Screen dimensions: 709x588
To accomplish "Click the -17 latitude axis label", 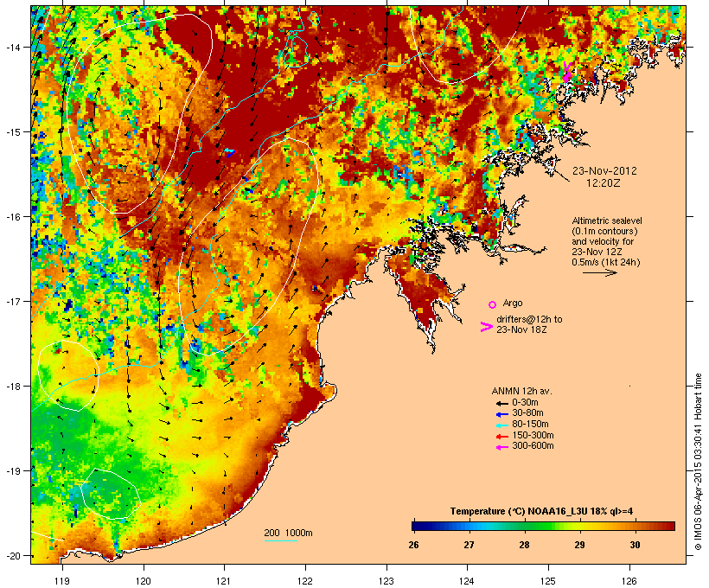I will tap(12, 301).
